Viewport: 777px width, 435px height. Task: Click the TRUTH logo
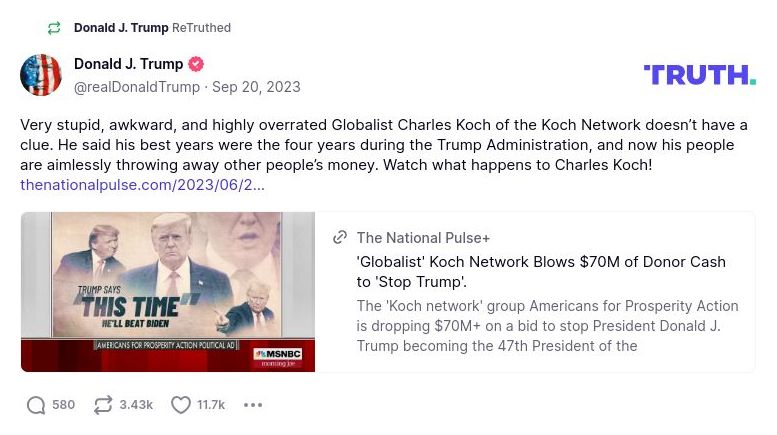(x=699, y=74)
